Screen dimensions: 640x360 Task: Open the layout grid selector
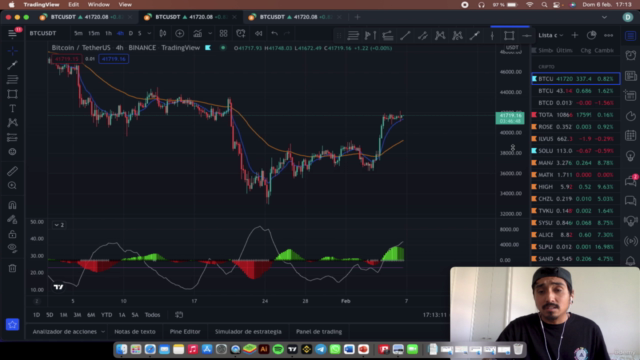[x=223, y=33]
